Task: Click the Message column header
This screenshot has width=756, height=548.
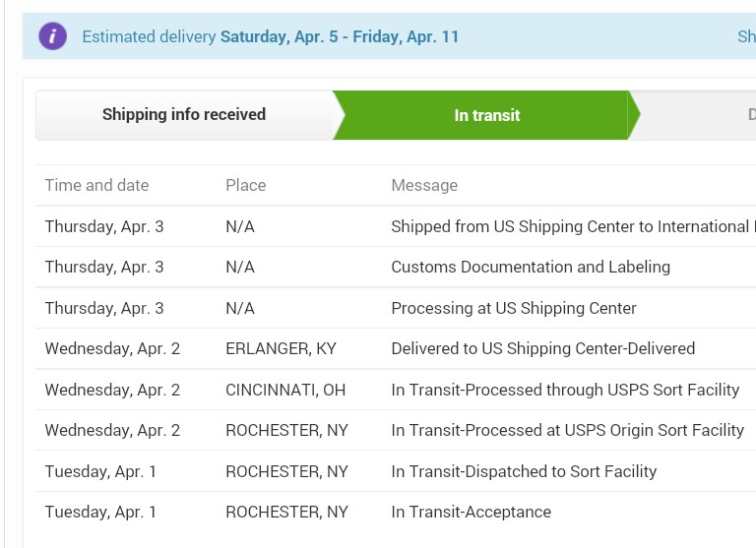Action: [x=424, y=185]
